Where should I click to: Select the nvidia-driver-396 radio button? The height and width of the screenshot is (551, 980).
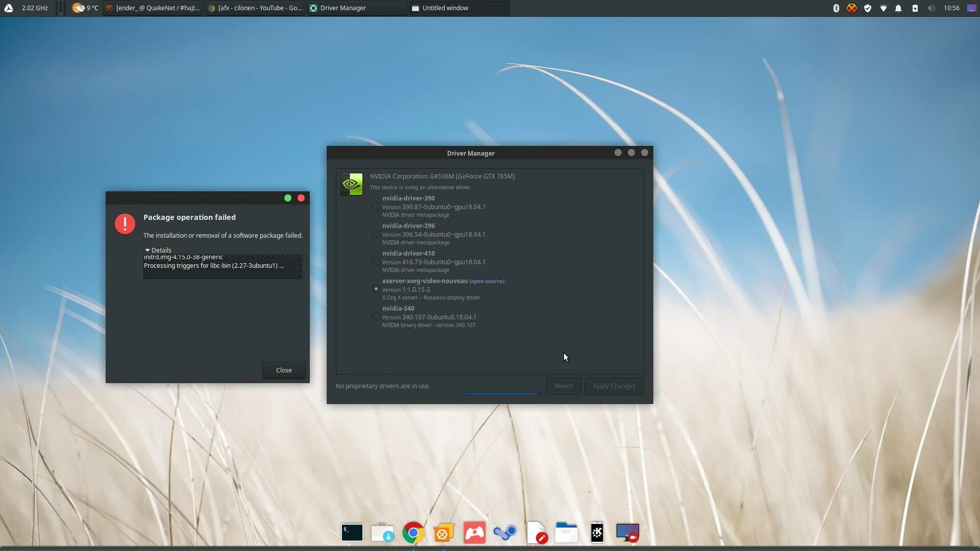coord(376,234)
